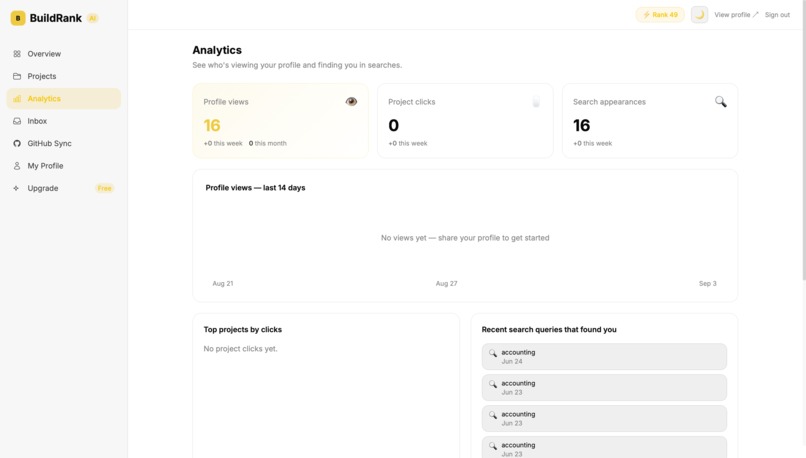Click the eye icon on Profile views card
Image resolution: width=806 pixels, height=458 pixels.
point(351,101)
